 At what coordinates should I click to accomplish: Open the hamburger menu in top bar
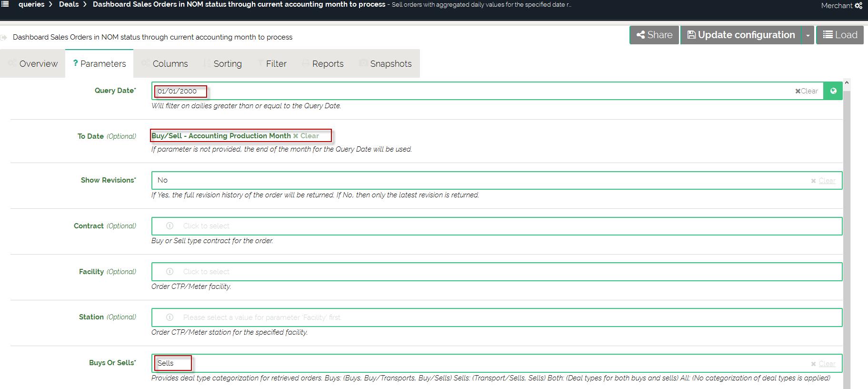pyautogui.click(x=5, y=4)
